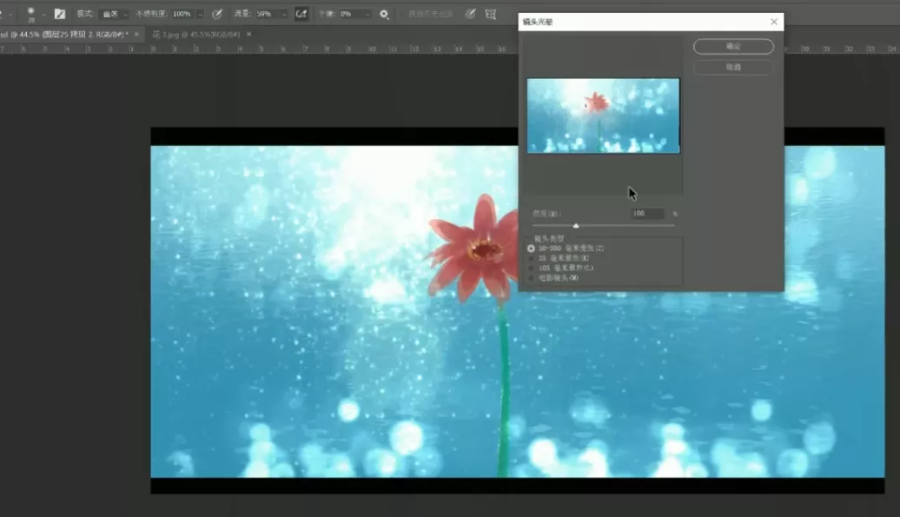This screenshot has height=517, width=900.
Task: Toggle the brush settings panel icon
Action: pyautogui.click(x=60, y=14)
